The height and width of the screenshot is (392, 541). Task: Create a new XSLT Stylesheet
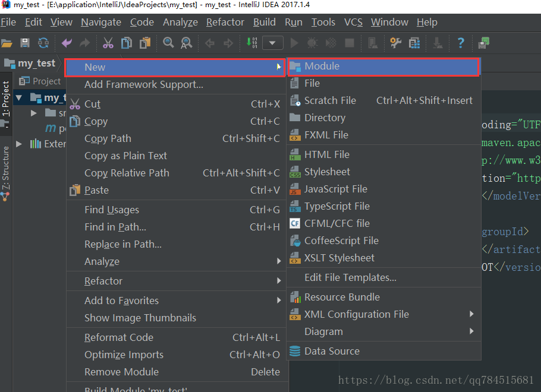[383, 258]
